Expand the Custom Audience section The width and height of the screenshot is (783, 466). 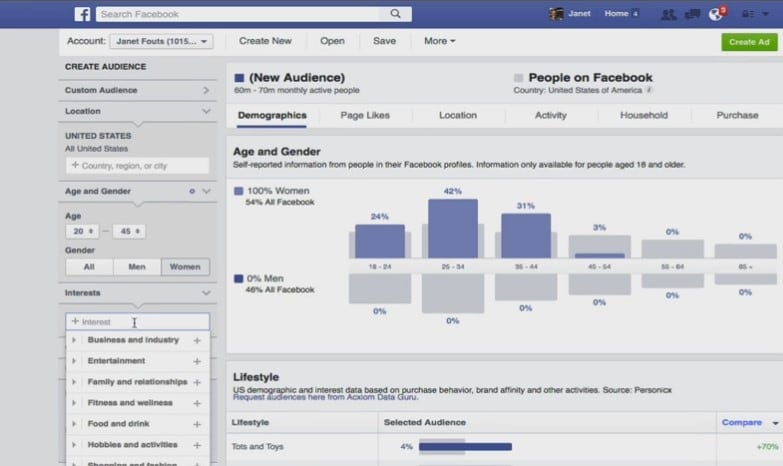137,90
